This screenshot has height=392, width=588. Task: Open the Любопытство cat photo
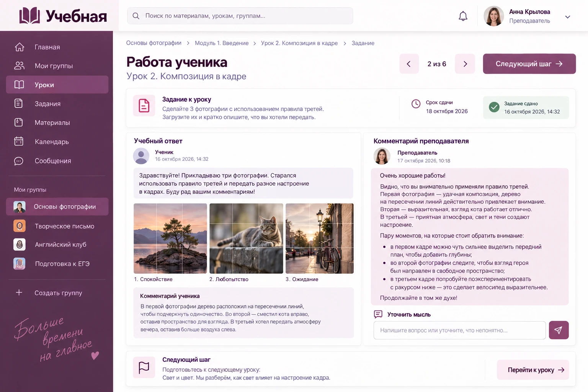[x=246, y=238]
